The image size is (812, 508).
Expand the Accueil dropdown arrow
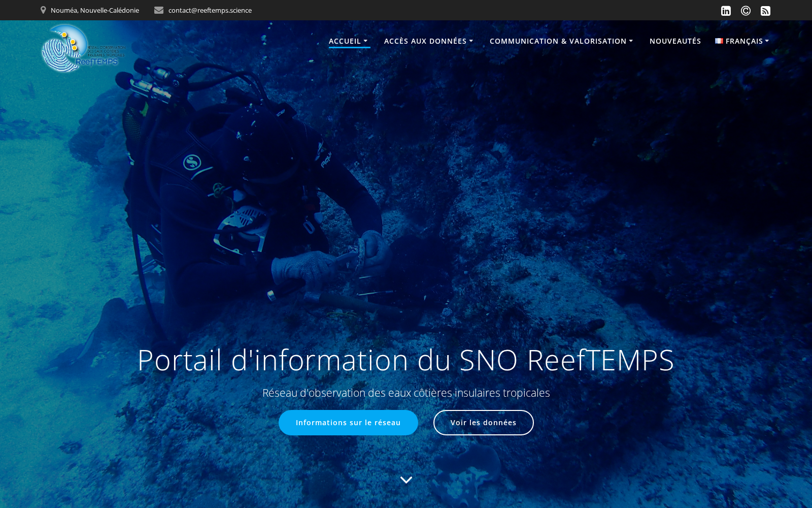pos(365,41)
